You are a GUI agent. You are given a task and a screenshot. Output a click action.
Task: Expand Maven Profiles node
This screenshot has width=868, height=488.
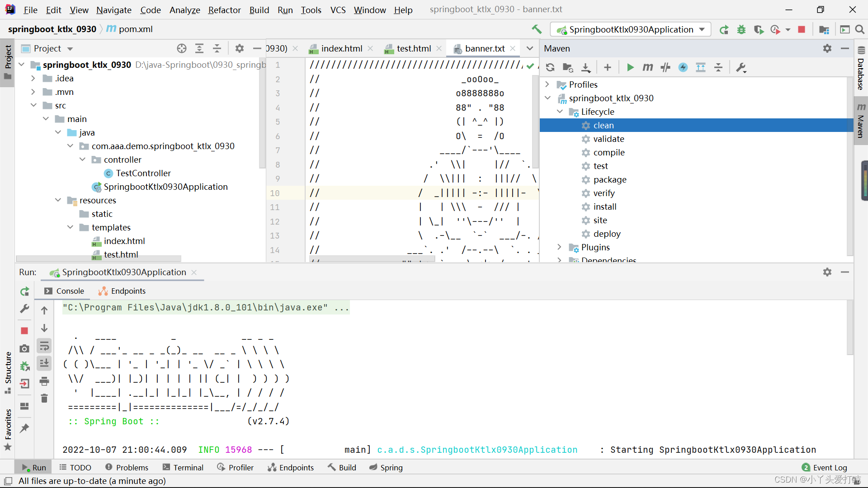(547, 84)
